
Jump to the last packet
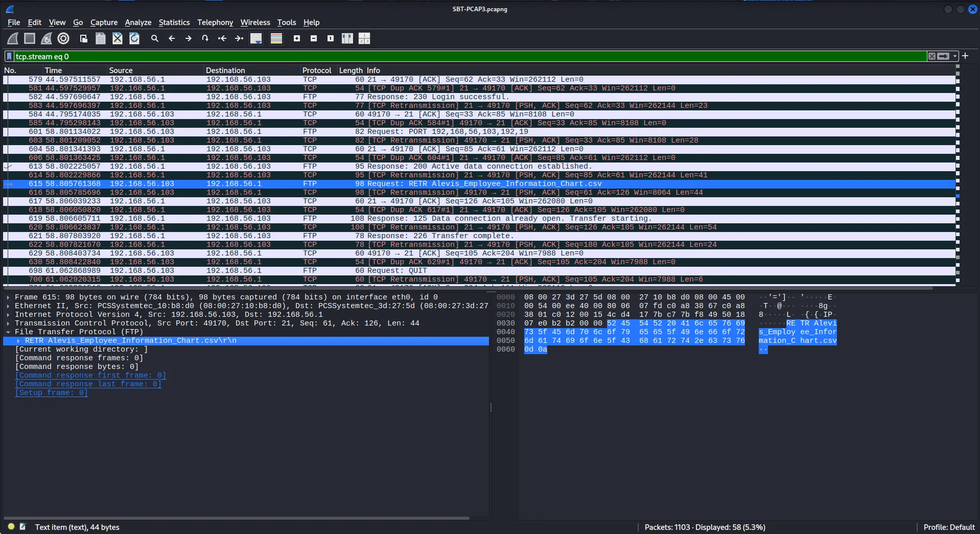tap(239, 38)
